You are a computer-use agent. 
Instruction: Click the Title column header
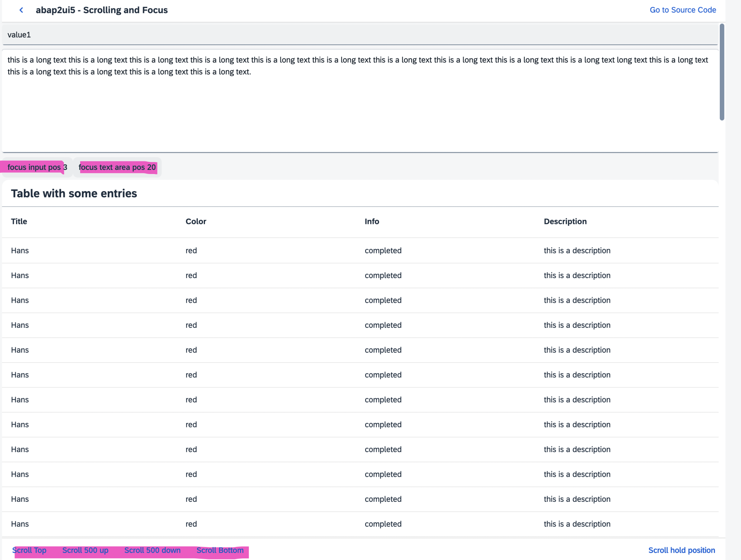coord(19,221)
